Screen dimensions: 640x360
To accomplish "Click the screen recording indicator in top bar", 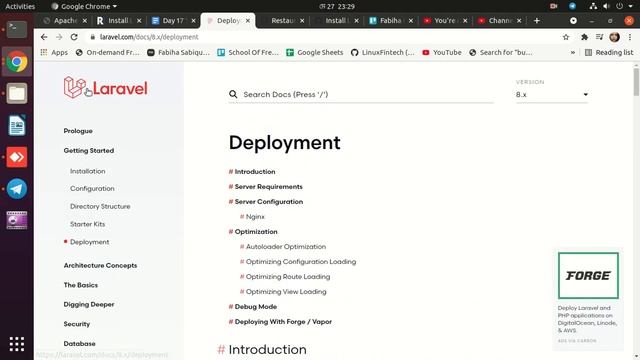I will (553, 6).
